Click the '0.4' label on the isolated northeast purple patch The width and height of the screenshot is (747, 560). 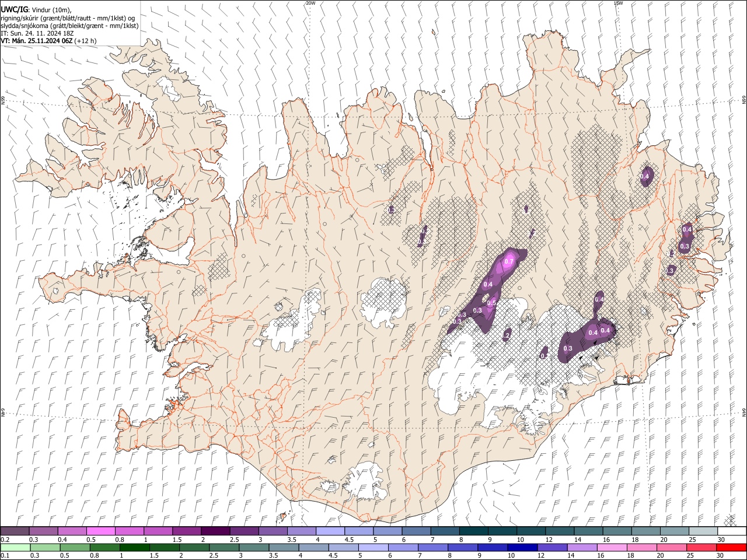645,176
